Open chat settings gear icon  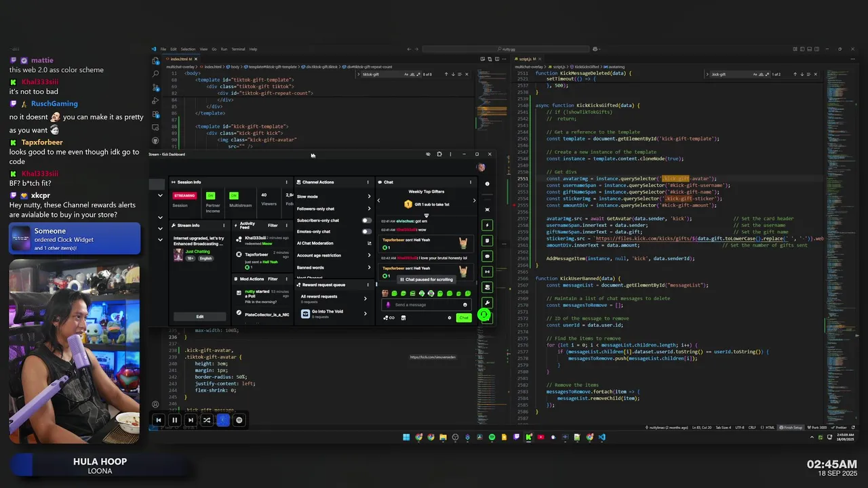click(x=449, y=318)
